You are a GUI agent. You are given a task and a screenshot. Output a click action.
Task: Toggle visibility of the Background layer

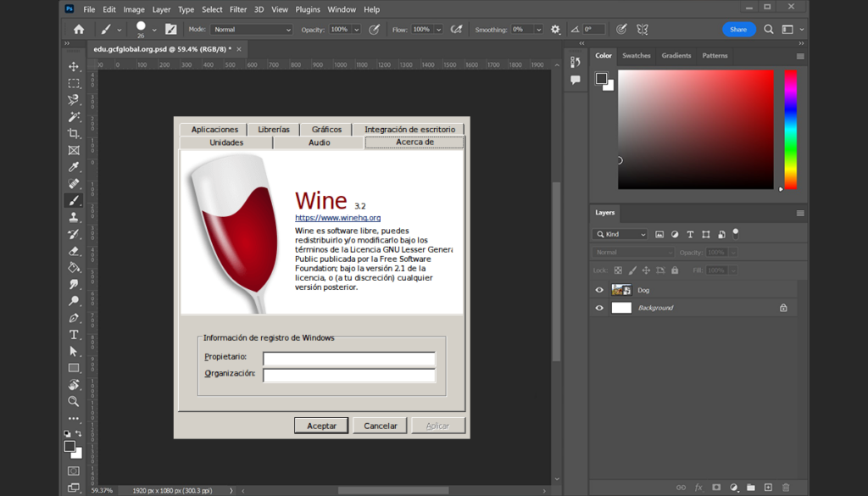[599, 308]
